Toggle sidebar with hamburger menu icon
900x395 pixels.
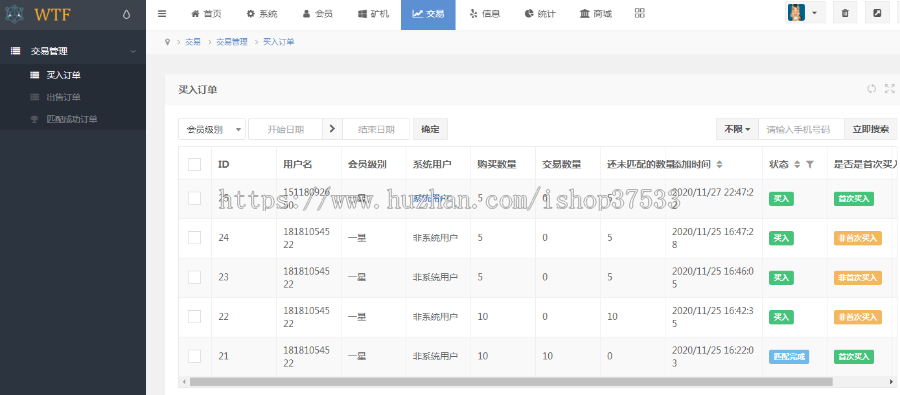pyautogui.click(x=162, y=14)
